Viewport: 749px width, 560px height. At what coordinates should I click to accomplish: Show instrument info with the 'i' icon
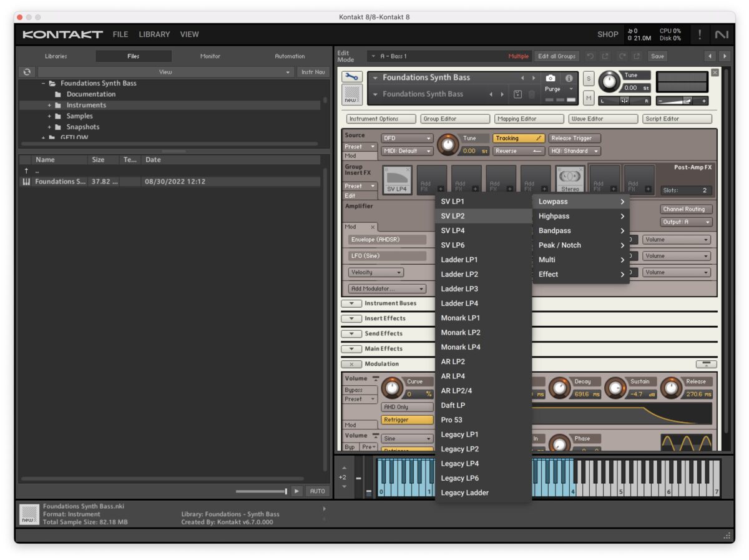pos(569,78)
